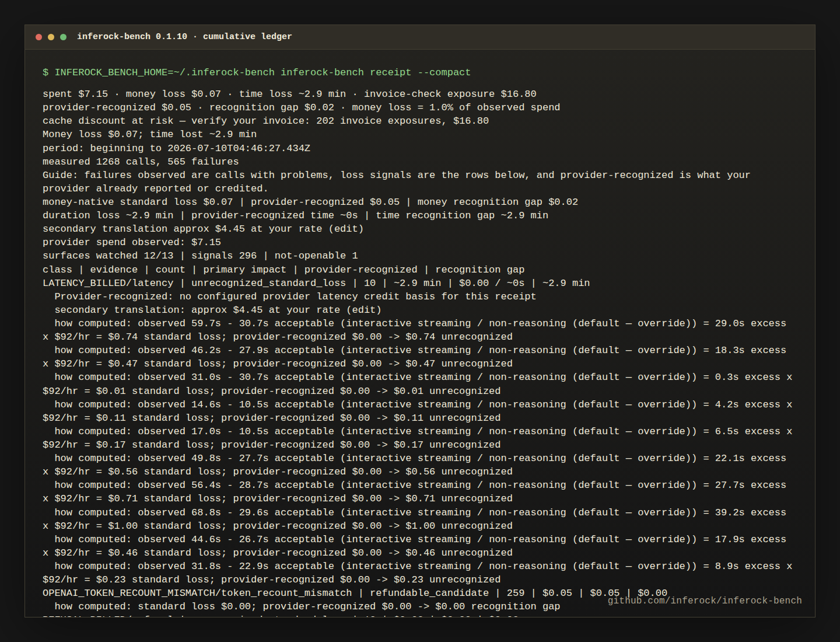840x642 pixels.
Task: Click the '$0.47 standard loss' line
Action: 278,364
